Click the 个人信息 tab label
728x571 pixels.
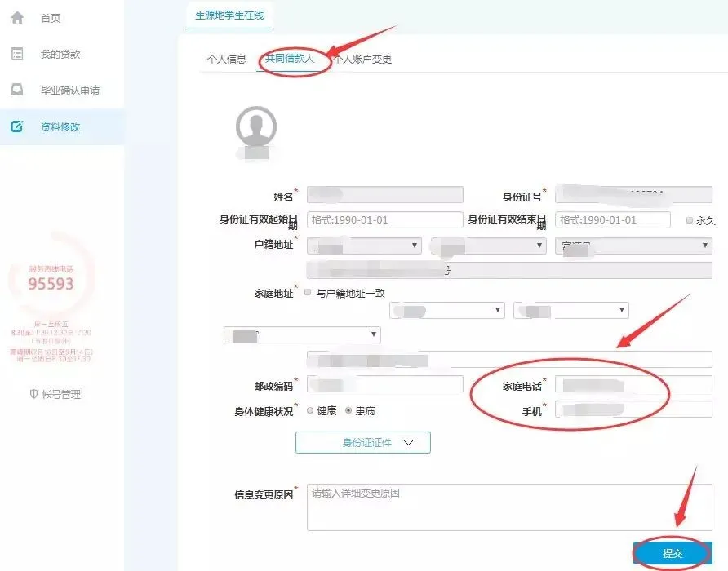coord(226,59)
